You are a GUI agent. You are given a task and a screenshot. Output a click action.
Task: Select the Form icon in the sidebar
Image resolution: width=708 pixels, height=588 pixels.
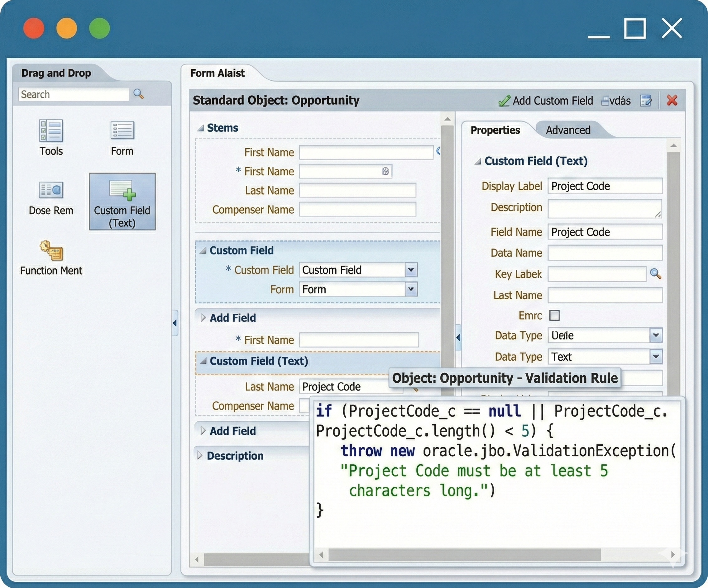pos(122,135)
